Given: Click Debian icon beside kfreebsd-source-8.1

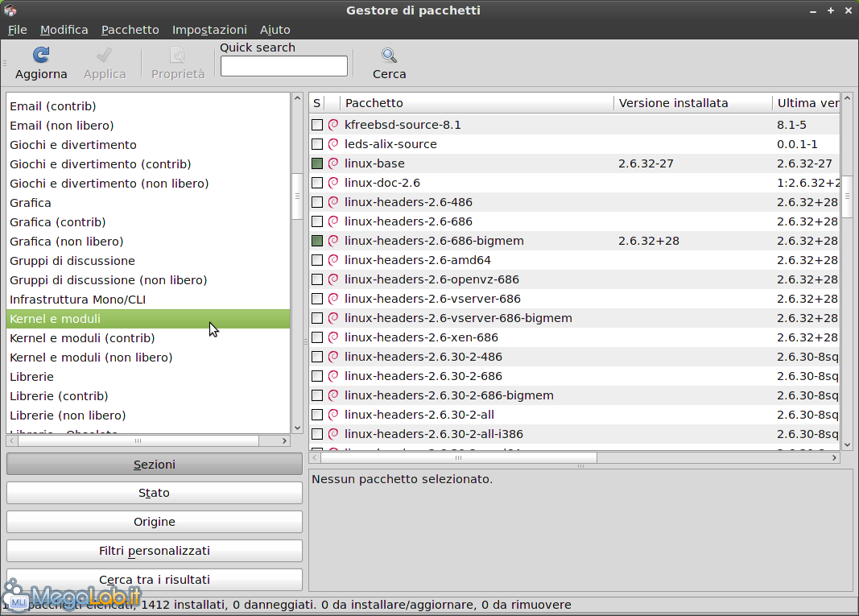Looking at the screenshot, I should (333, 125).
